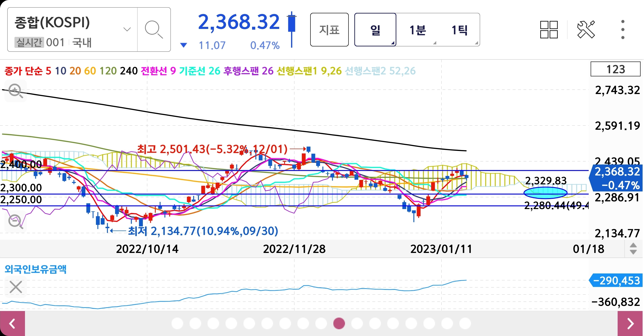Screen dimensions: 644x336
Task: Zoom out on the chart
Action: pos(15,221)
